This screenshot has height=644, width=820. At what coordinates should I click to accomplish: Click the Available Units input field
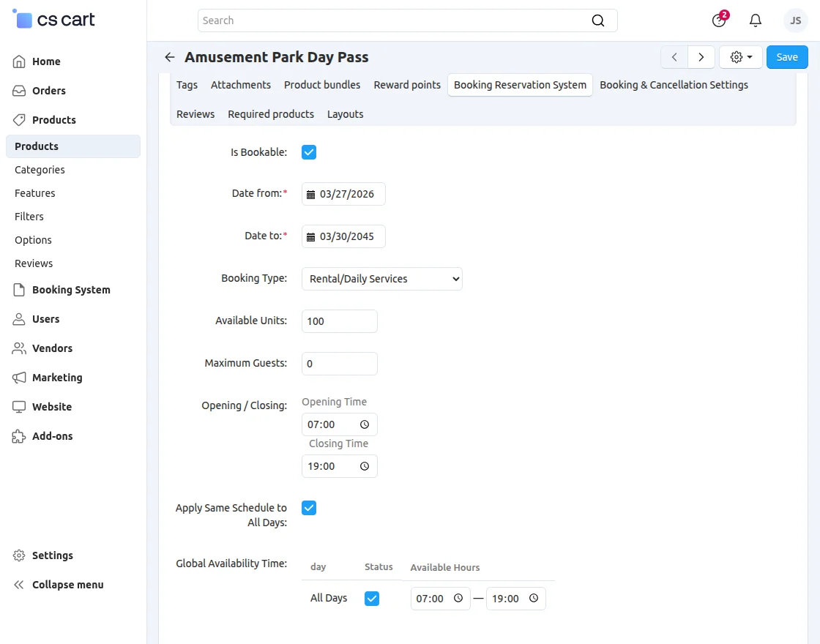pos(340,321)
